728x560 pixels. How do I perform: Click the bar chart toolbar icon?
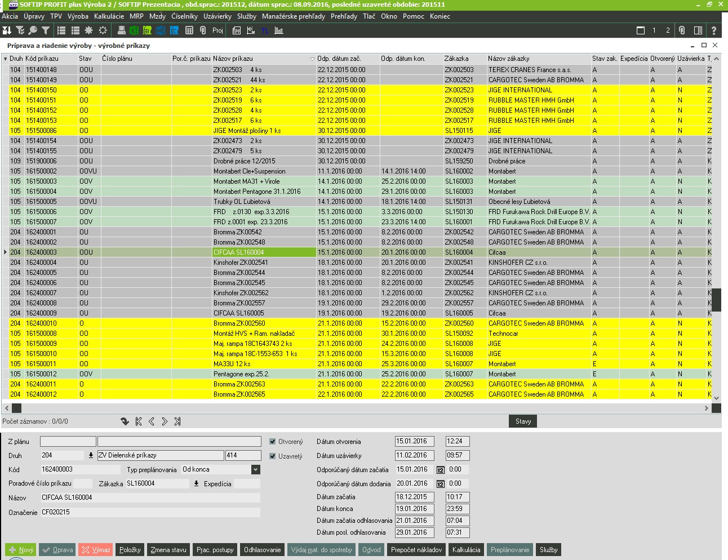[279, 30]
